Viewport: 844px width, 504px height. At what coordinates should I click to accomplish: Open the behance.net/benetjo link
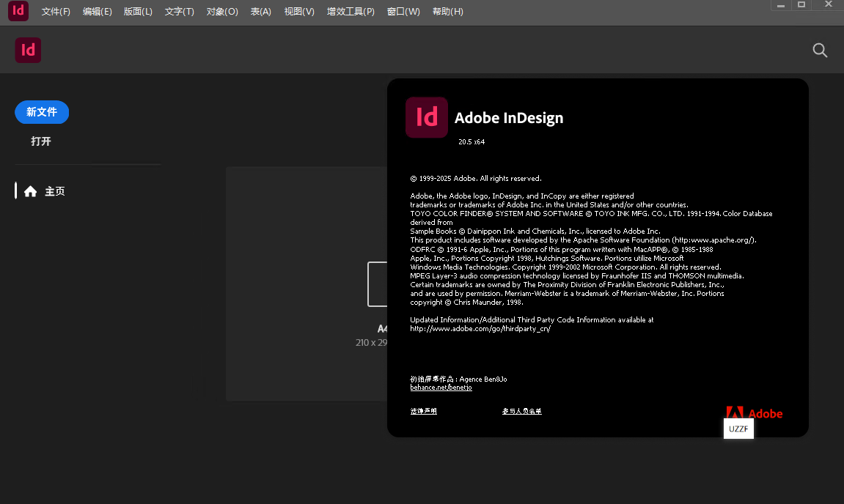coord(441,387)
